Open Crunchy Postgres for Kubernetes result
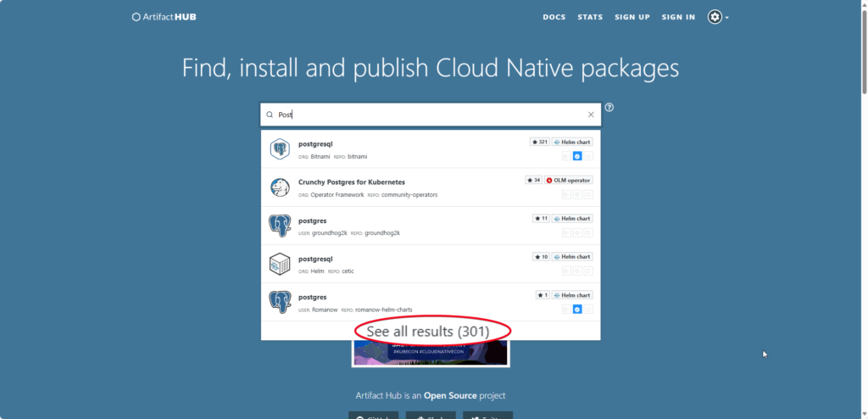 [x=430, y=187]
